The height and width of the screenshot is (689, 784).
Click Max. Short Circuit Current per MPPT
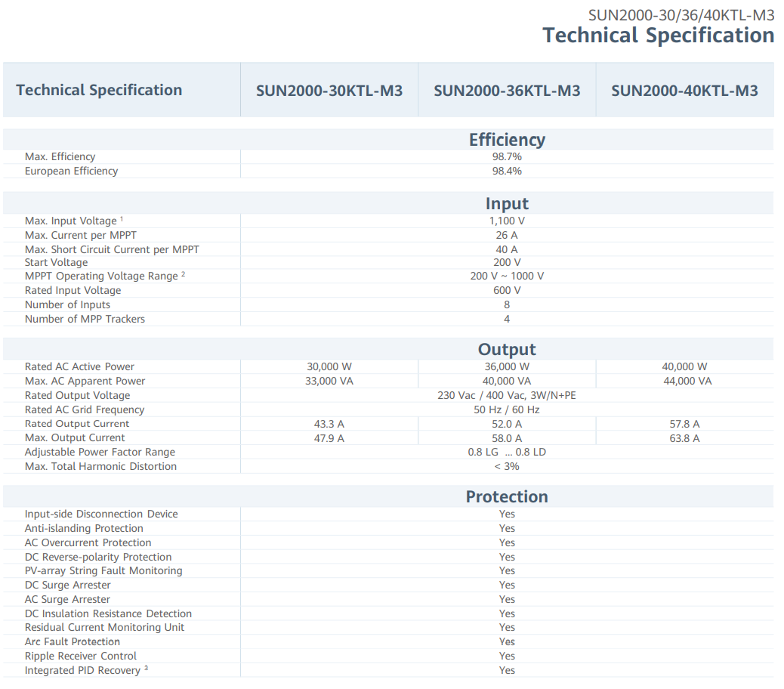point(112,249)
